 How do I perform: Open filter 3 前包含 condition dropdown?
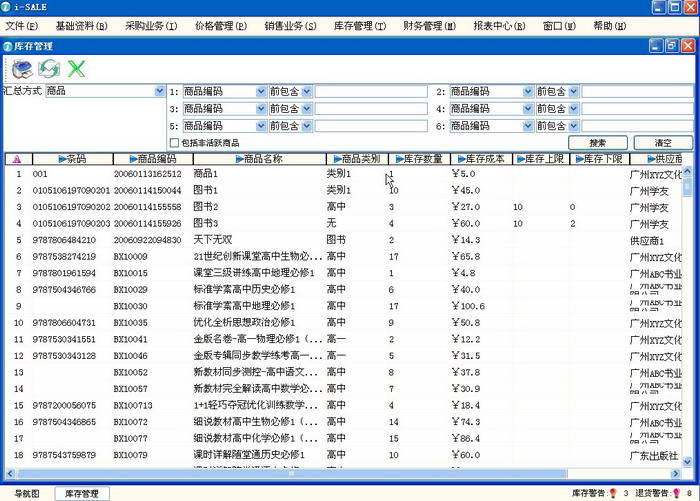[x=307, y=109]
